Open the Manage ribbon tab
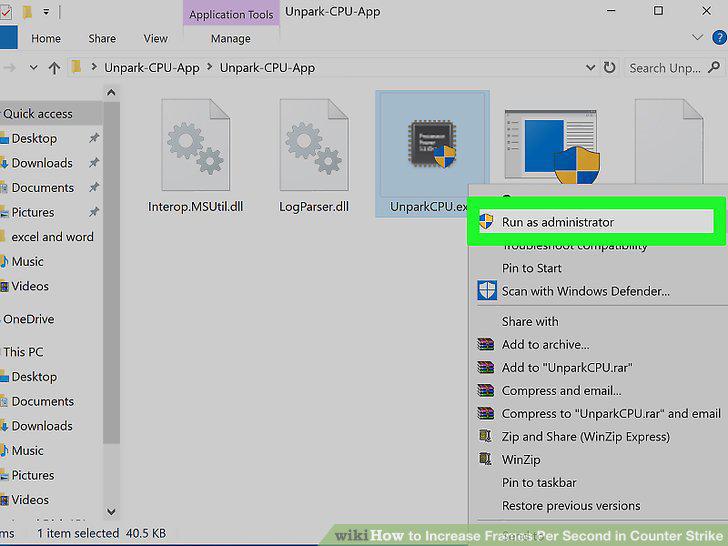The width and height of the screenshot is (728, 546). 231,39
